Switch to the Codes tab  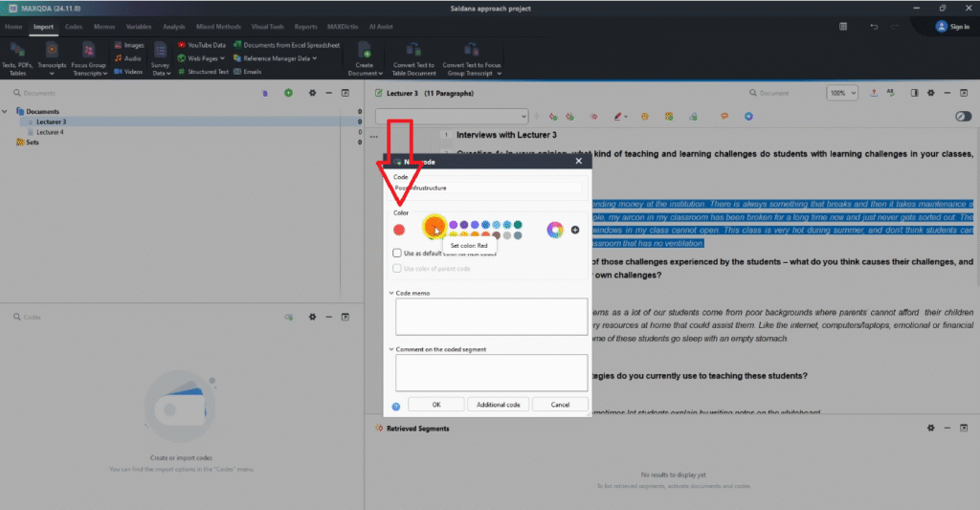(x=73, y=27)
